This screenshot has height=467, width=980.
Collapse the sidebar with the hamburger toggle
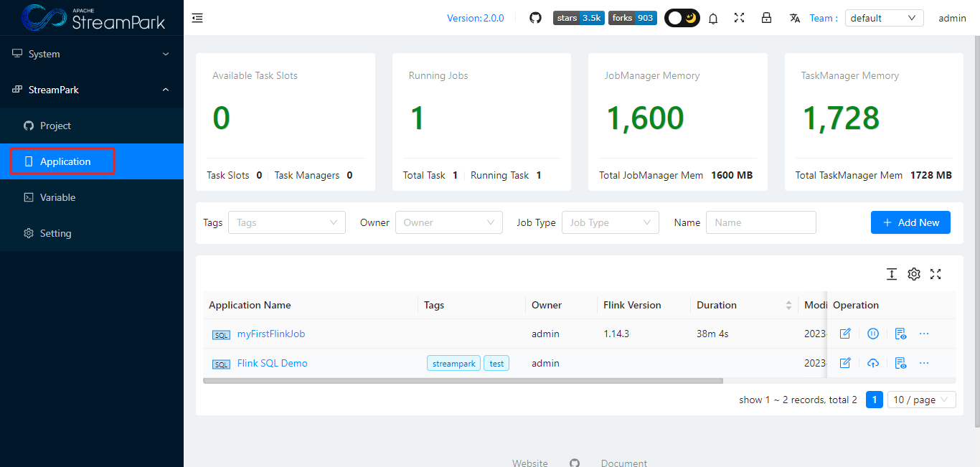[197, 17]
